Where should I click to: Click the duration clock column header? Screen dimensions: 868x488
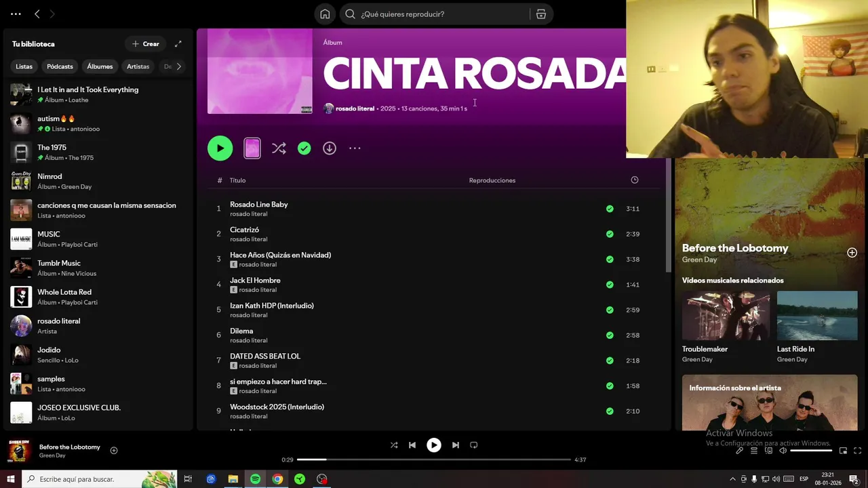pyautogui.click(x=635, y=180)
